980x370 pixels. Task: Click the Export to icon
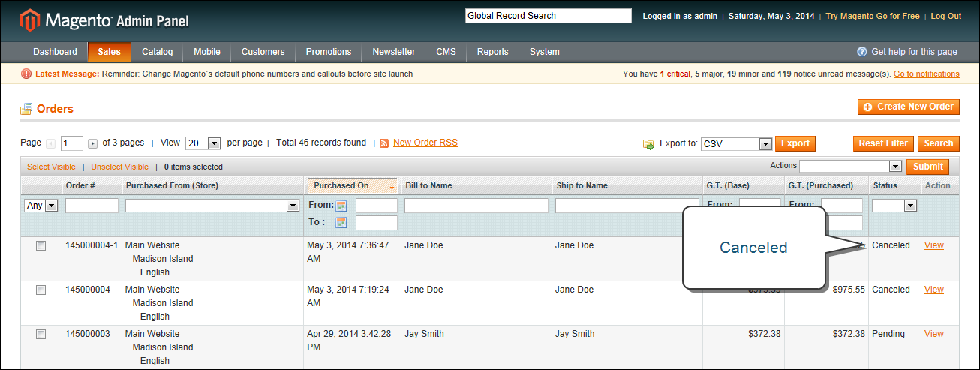tap(648, 144)
